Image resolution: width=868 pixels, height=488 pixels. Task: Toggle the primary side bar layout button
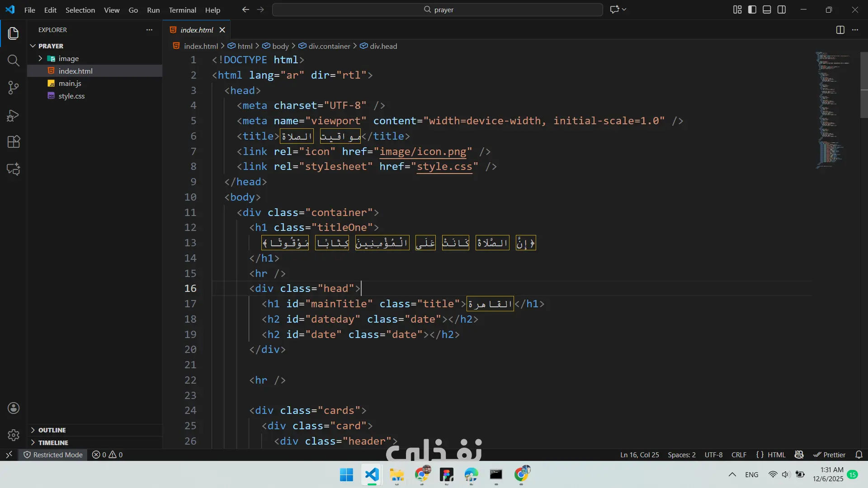pyautogui.click(x=752, y=9)
